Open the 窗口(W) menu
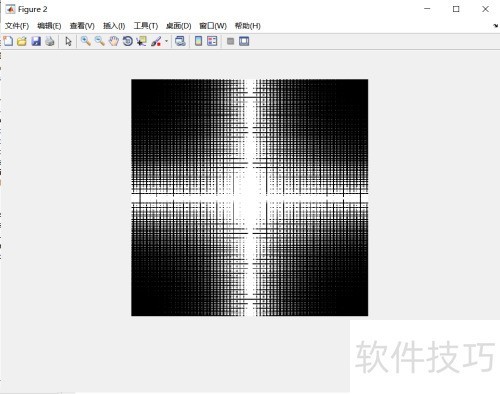This screenshot has height=394, width=500. point(213,26)
